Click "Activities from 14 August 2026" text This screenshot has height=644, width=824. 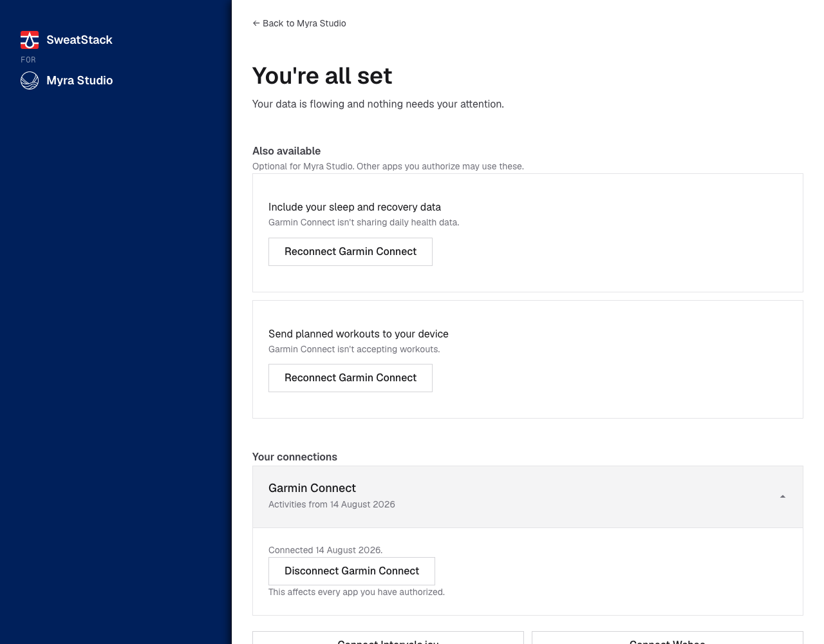click(332, 504)
